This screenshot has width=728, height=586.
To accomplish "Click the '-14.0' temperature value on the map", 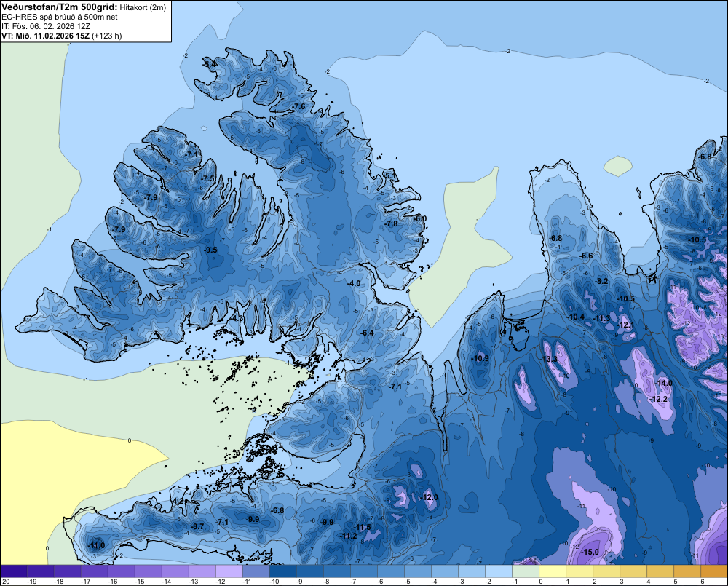I will coord(664,383).
